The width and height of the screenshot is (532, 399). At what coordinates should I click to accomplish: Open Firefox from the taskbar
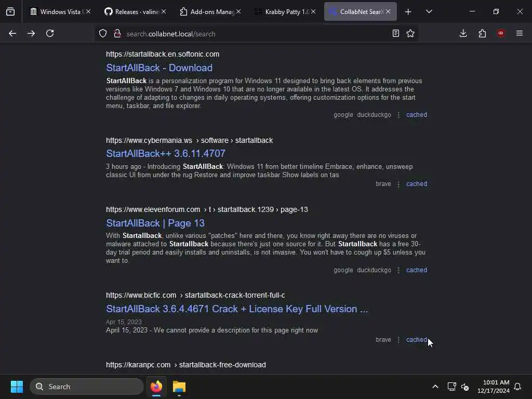[156, 387]
